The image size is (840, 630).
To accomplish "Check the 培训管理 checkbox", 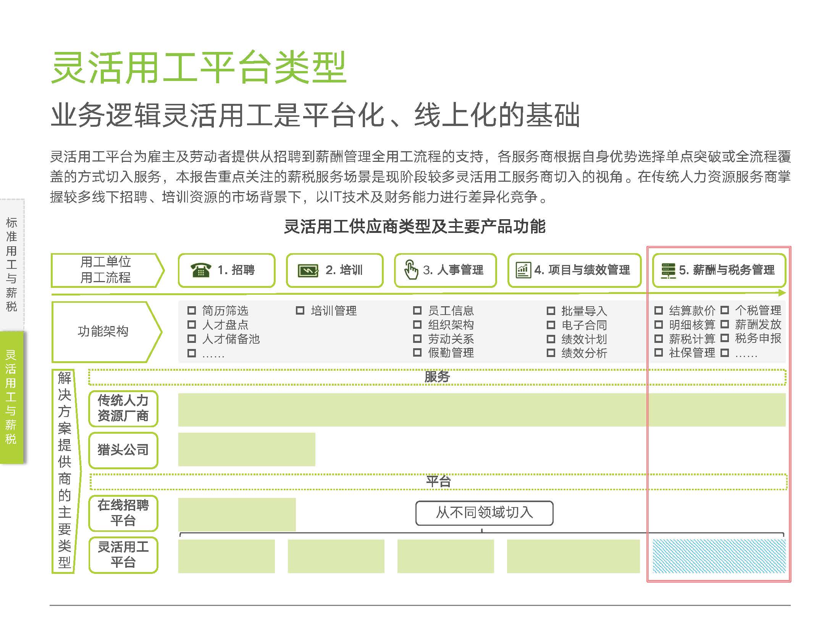I will click(x=300, y=311).
